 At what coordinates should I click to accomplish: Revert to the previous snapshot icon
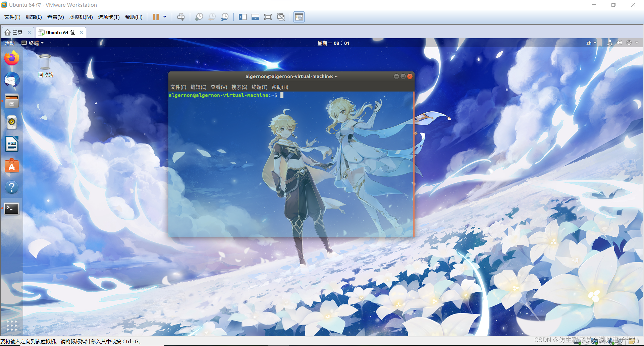point(212,17)
